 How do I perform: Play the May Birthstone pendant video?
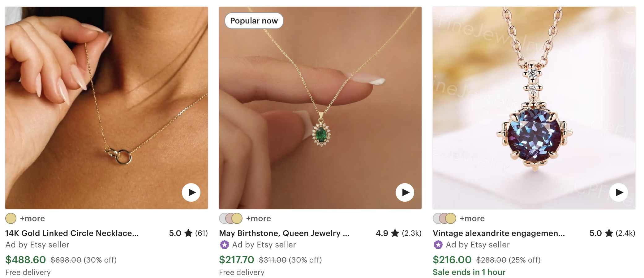pos(405,192)
